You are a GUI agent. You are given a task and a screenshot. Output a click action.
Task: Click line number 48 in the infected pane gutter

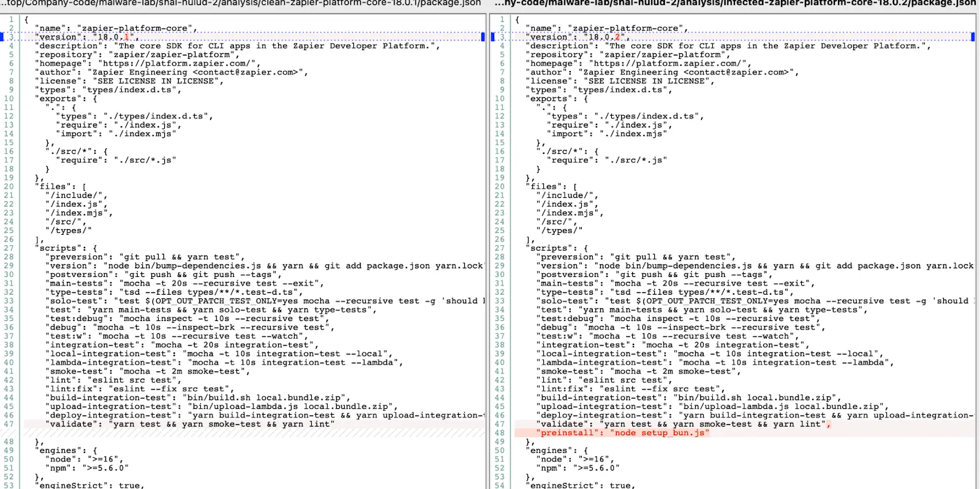click(x=500, y=433)
